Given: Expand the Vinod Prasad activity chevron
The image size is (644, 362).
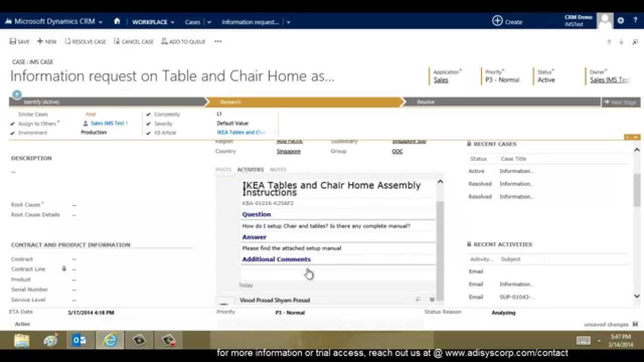Looking at the screenshot, I should click(x=432, y=300).
